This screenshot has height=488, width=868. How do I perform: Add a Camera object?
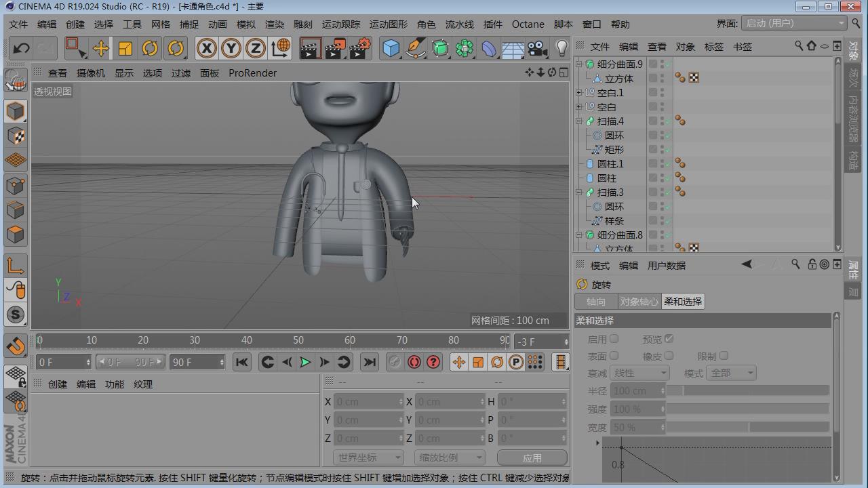pos(538,48)
